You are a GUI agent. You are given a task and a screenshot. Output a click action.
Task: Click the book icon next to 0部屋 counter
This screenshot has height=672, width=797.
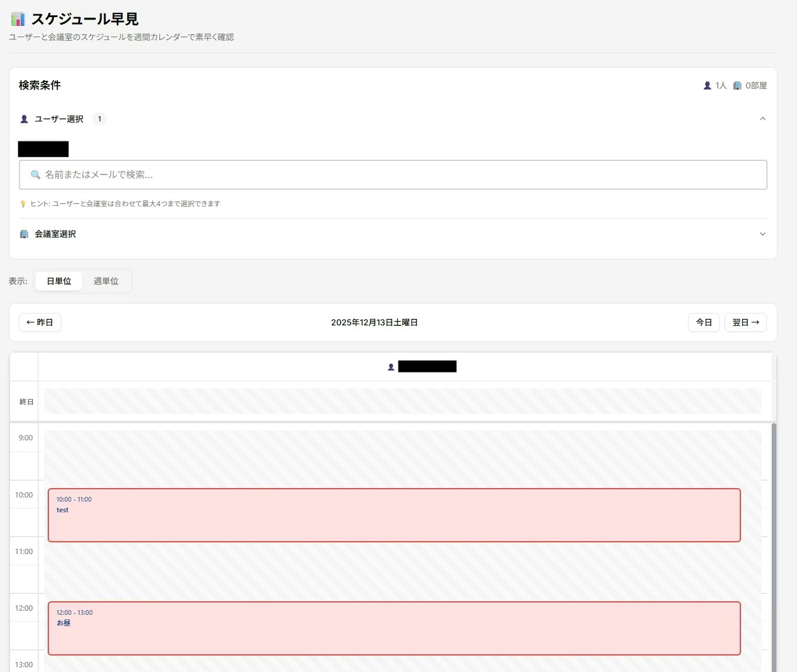[x=737, y=85]
